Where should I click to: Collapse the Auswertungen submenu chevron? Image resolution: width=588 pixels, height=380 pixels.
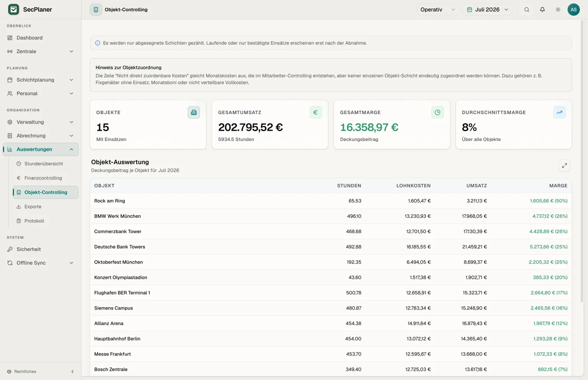pyautogui.click(x=71, y=149)
